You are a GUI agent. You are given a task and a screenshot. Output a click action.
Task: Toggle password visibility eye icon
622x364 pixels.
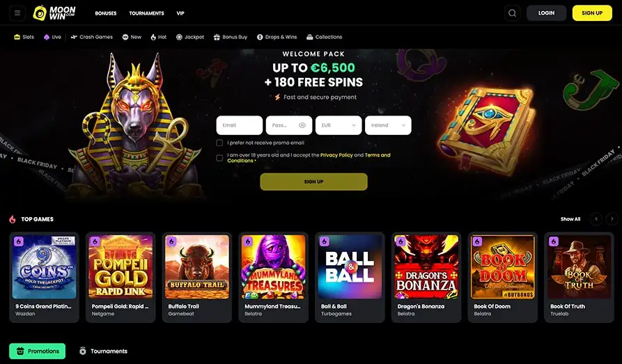click(302, 125)
